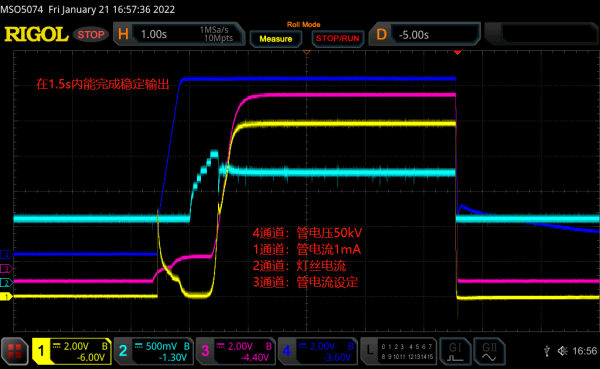600x369 pixels.
Task: Select the GI pulse generator icon
Action: [x=455, y=351]
